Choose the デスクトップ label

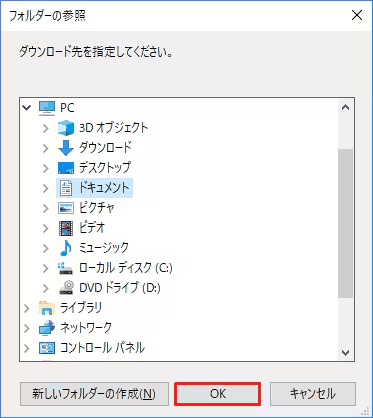coord(105,168)
